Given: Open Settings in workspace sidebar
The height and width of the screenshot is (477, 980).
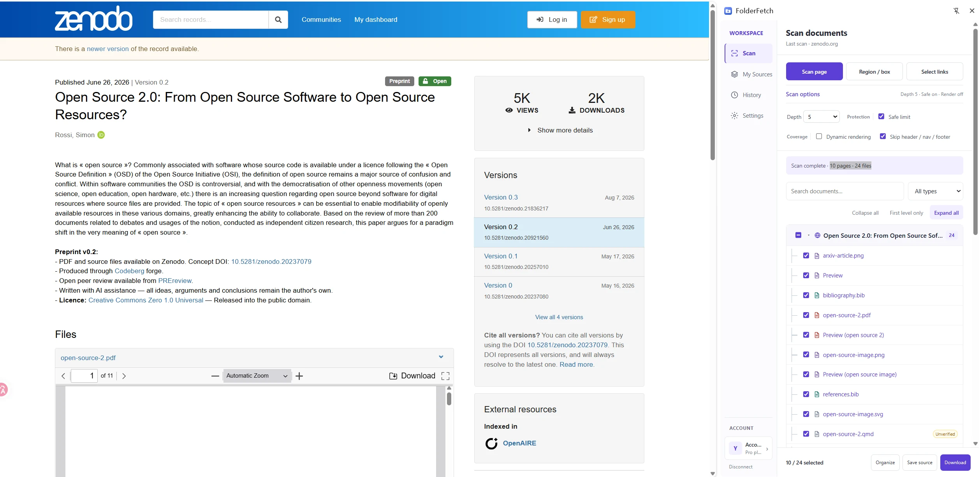Looking at the screenshot, I should click(x=749, y=116).
